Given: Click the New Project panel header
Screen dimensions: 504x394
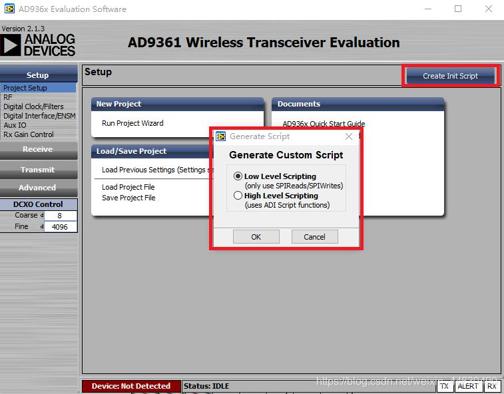Looking at the screenshot, I should point(178,104).
